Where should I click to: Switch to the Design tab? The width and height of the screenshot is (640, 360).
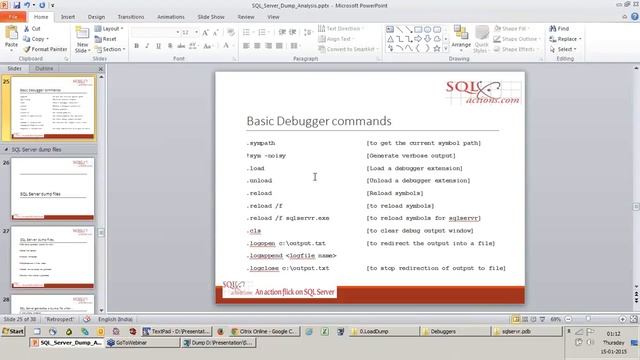click(x=96, y=17)
